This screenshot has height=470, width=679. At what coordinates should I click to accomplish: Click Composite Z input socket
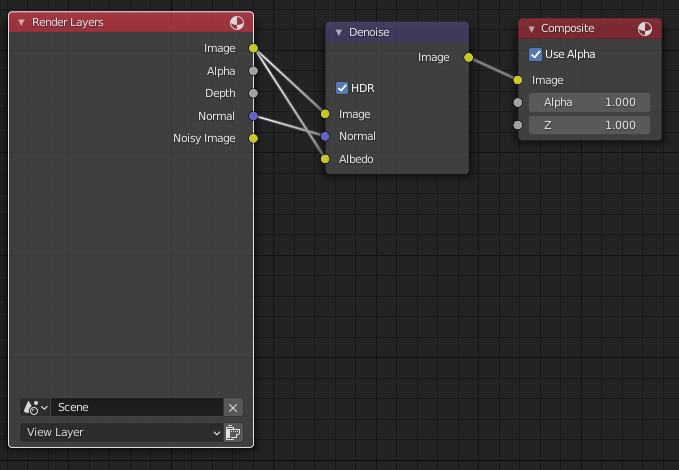tap(518, 125)
